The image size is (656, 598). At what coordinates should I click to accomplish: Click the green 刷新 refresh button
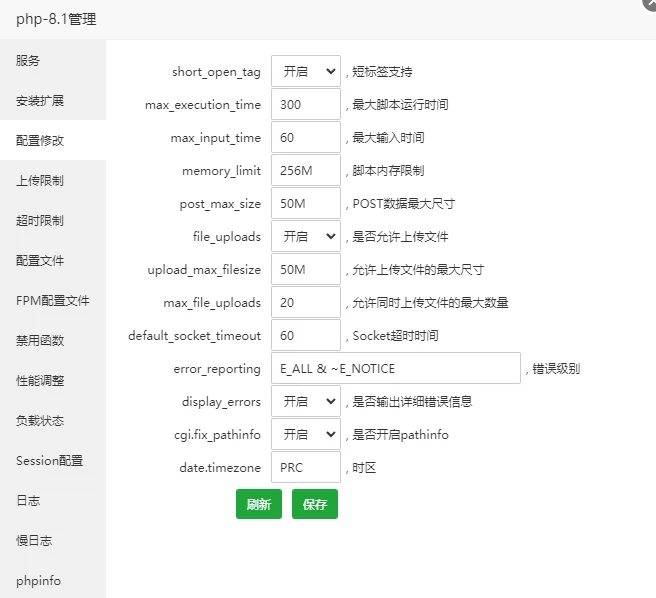(259, 504)
